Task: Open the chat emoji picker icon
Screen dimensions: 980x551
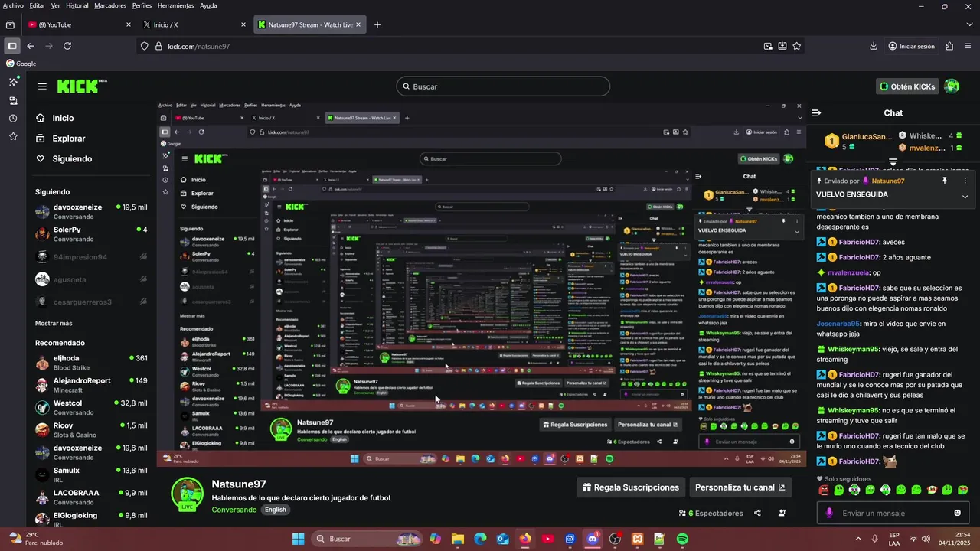Action: [957, 513]
